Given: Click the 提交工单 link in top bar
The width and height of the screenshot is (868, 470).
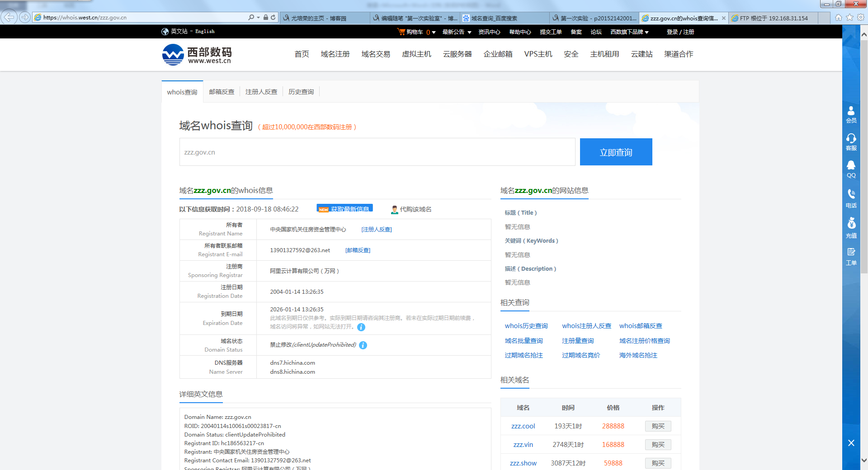Looking at the screenshot, I should click(551, 32).
